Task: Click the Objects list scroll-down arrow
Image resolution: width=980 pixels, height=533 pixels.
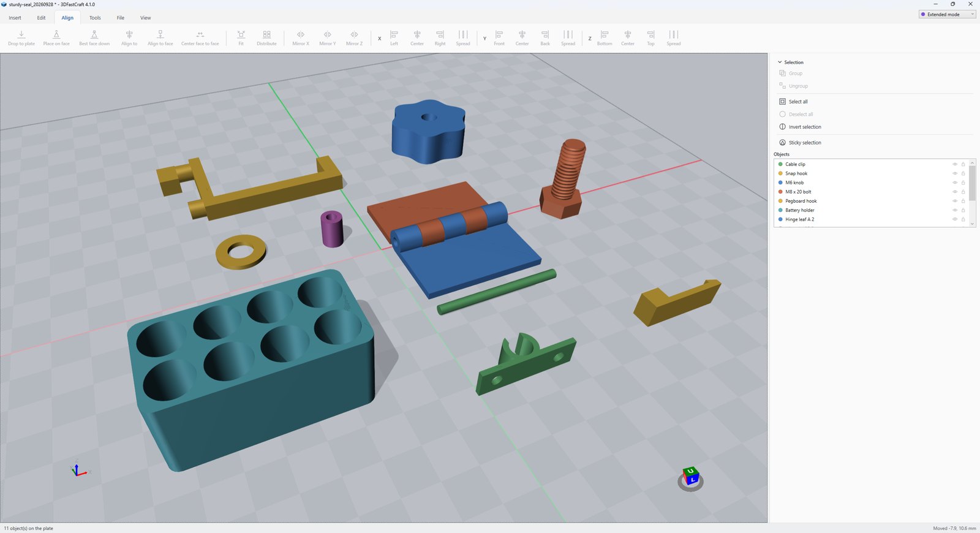Action: (x=972, y=224)
